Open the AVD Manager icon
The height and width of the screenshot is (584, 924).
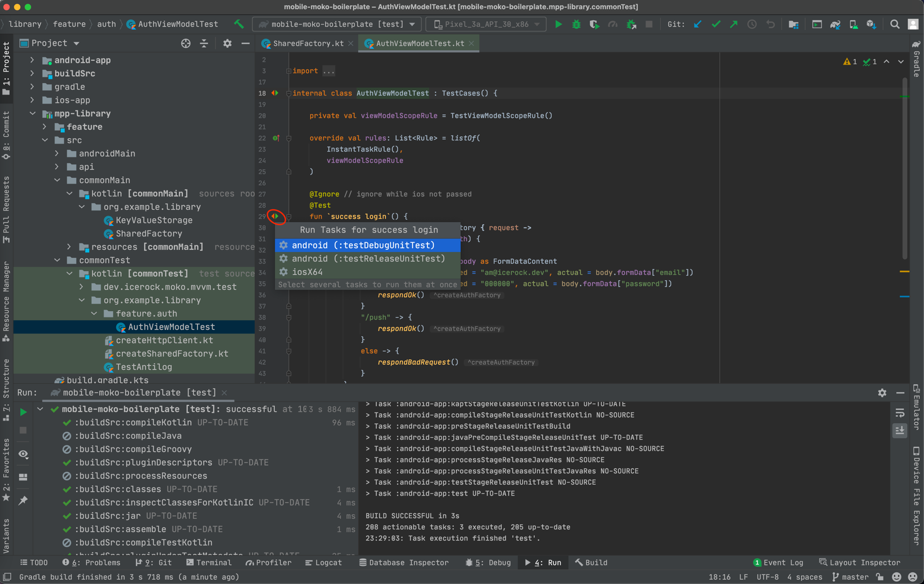pos(853,24)
